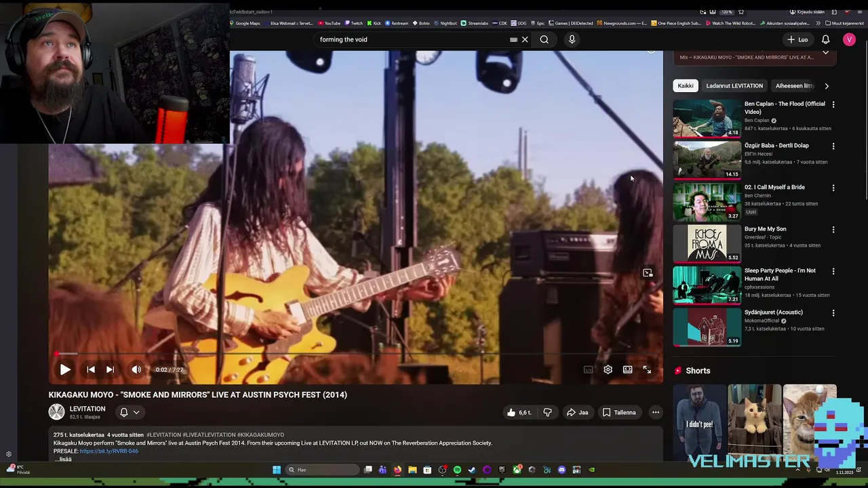The image size is (868, 488).
Task: Open Steam from taskbar
Action: pos(472,470)
